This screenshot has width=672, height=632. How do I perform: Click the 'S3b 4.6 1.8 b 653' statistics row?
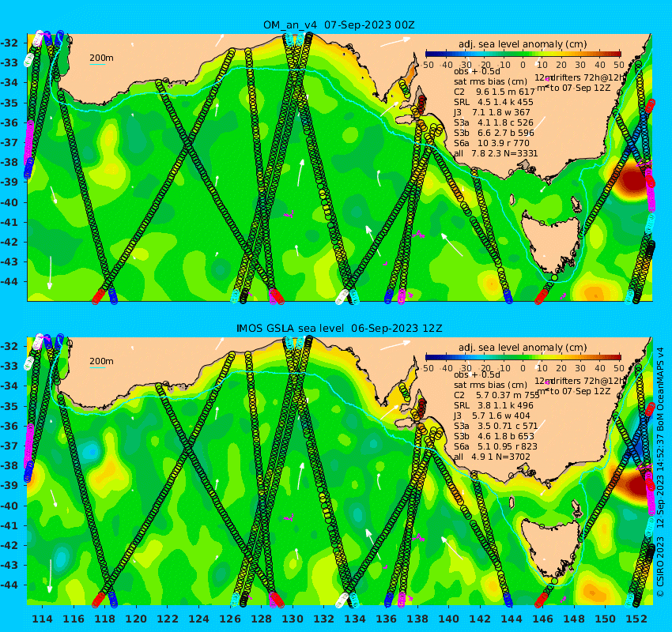pyautogui.click(x=494, y=436)
